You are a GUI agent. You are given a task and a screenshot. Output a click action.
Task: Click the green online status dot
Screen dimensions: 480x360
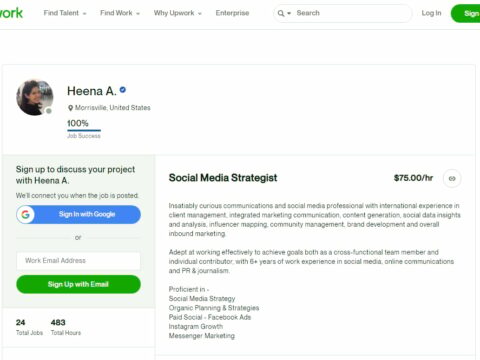click(49, 111)
